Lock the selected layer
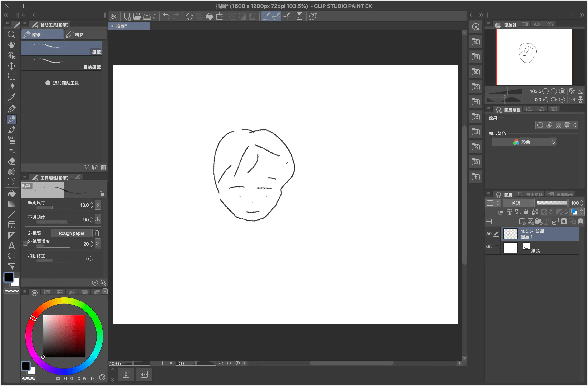This screenshot has width=588, height=386. click(x=526, y=212)
